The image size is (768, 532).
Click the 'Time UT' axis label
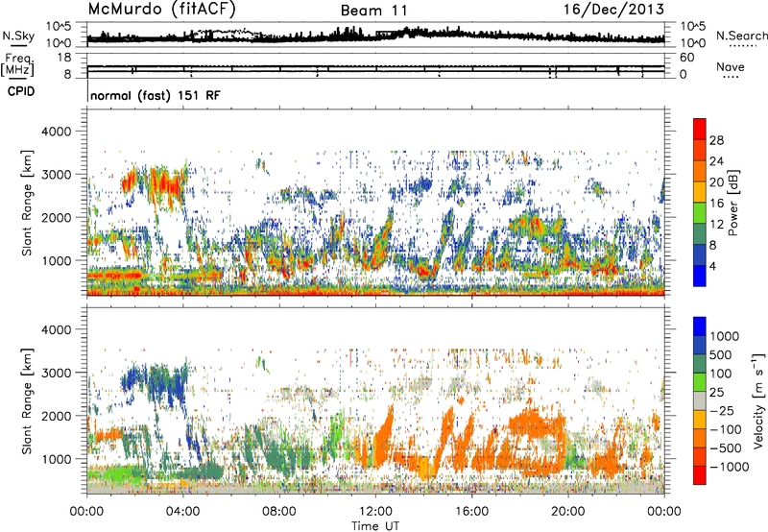(375, 526)
